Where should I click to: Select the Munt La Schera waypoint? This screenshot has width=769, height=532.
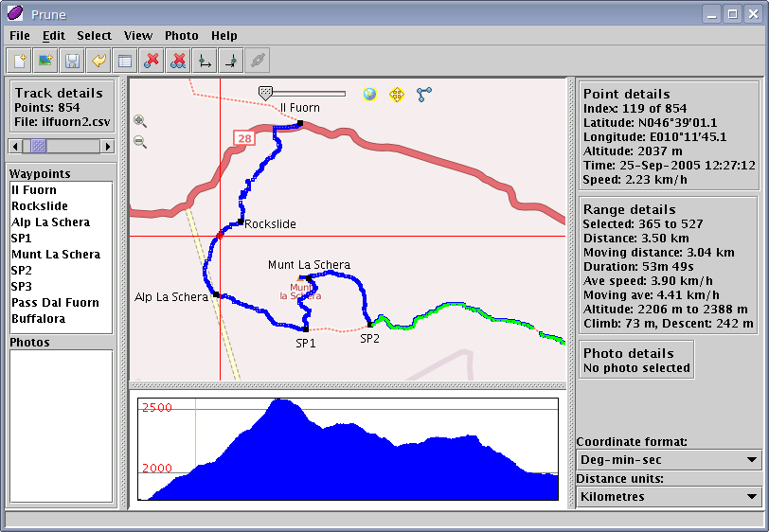(x=56, y=255)
